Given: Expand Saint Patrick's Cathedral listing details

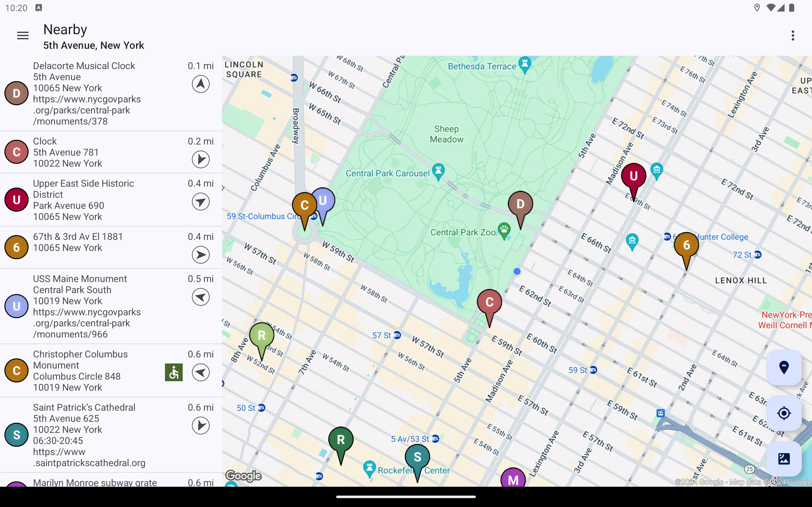Looking at the screenshot, I should (108, 434).
